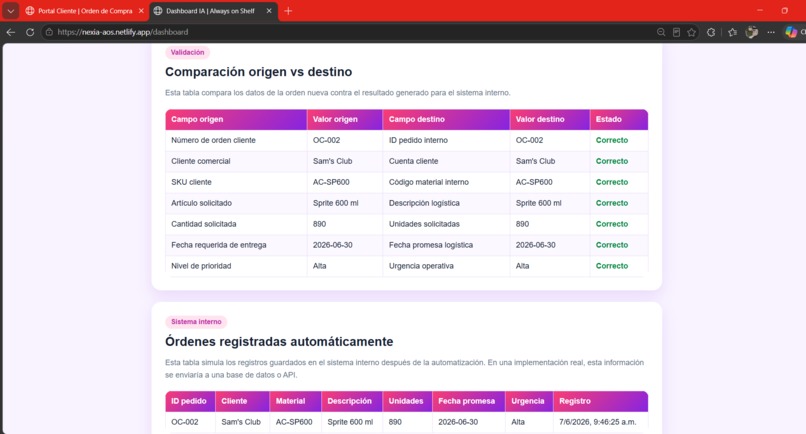Click Correcto status in Número de orden cliente row
This screenshot has width=806, height=434.
(x=612, y=140)
